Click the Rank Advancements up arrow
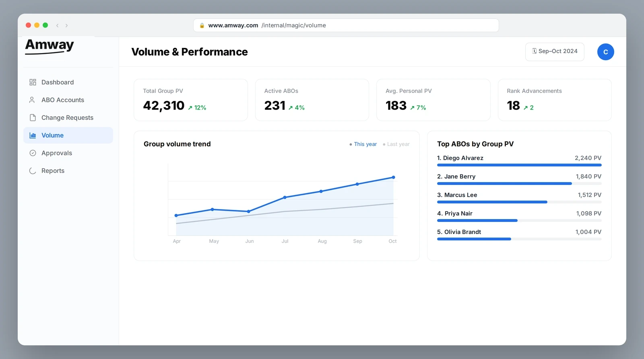This screenshot has width=644, height=359. [x=526, y=108]
